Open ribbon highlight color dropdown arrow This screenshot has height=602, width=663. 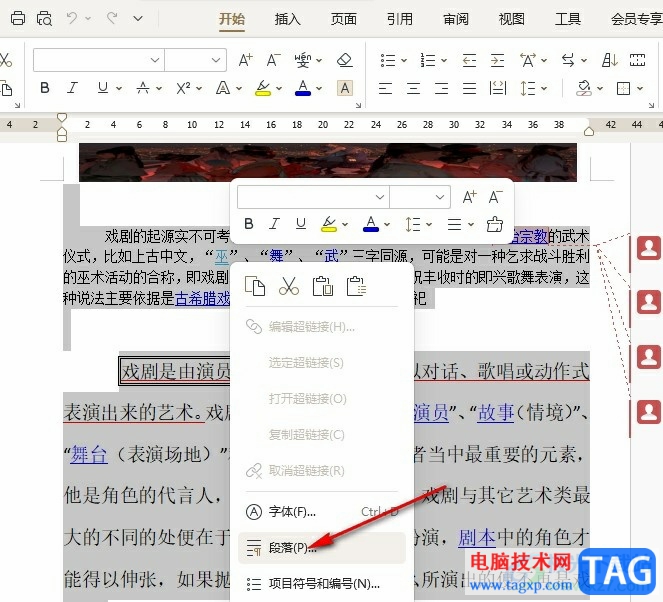click(279, 88)
